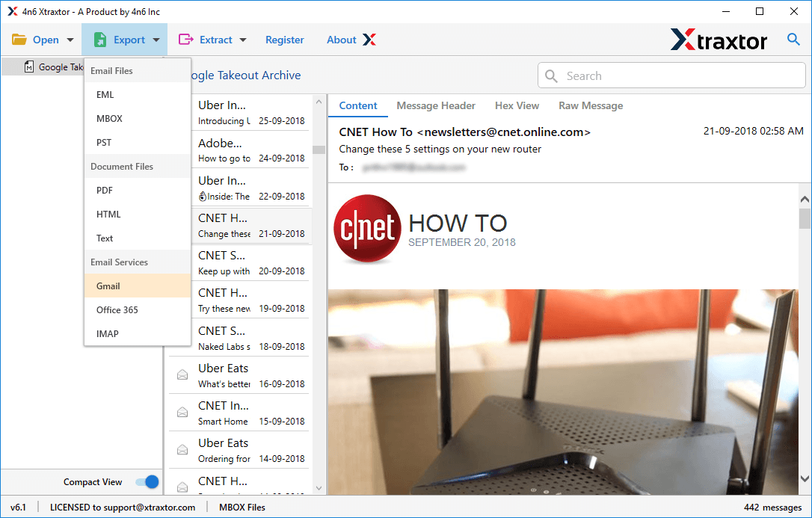
Task: Click the Register button
Action: tap(285, 40)
